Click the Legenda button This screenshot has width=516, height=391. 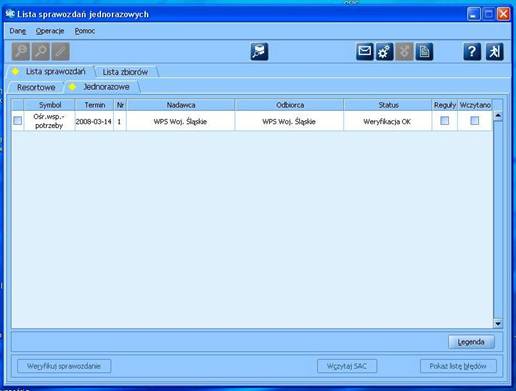point(471,342)
